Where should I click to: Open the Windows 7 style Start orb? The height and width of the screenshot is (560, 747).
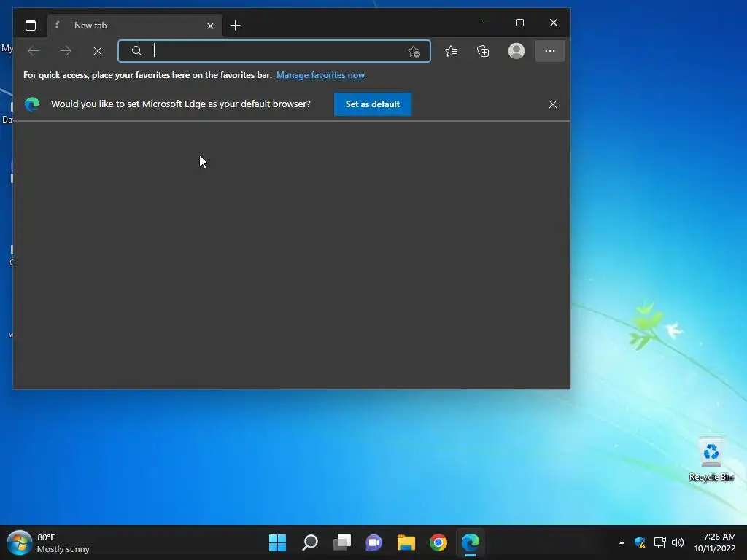19,542
